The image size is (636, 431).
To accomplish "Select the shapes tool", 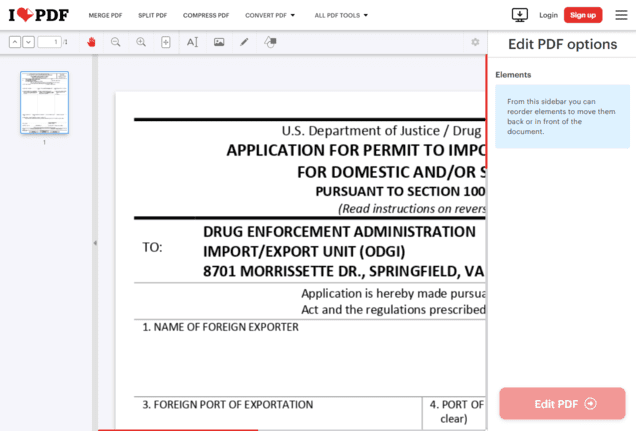I will 270,42.
